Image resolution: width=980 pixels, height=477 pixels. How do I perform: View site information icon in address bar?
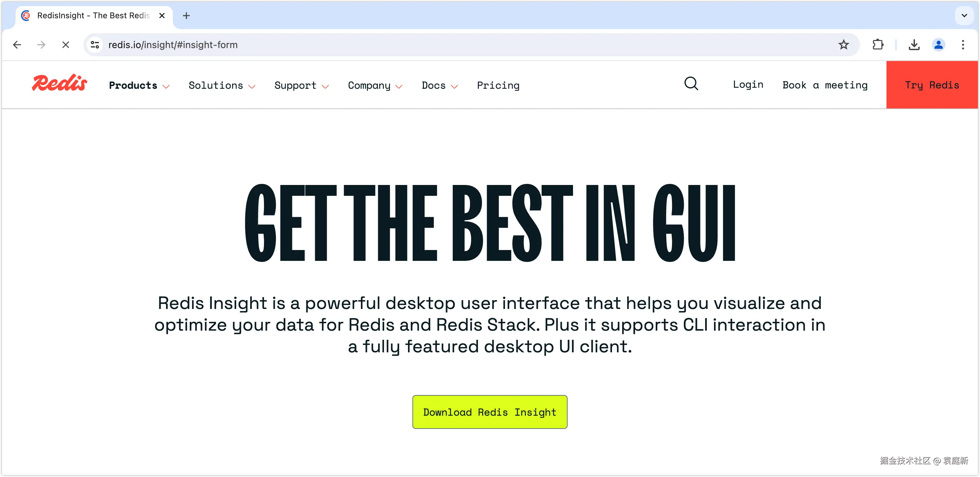tap(95, 45)
